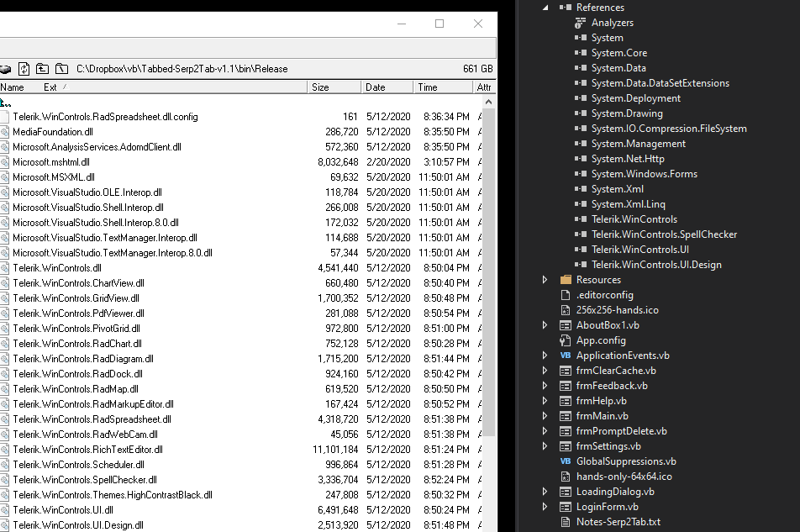
Task: Sort file list by Name column
Action: tap(13, 87)
